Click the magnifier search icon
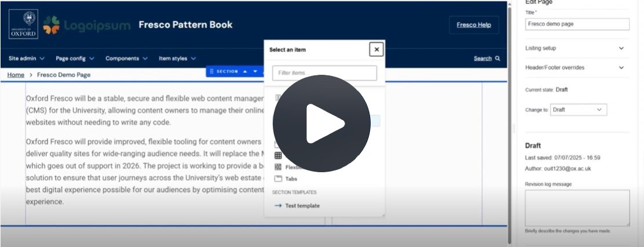 [497, 59]
